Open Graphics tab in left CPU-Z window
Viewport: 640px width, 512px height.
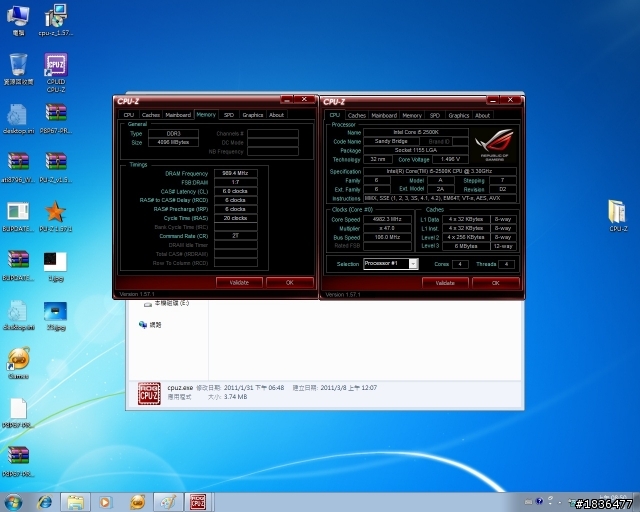253,115
